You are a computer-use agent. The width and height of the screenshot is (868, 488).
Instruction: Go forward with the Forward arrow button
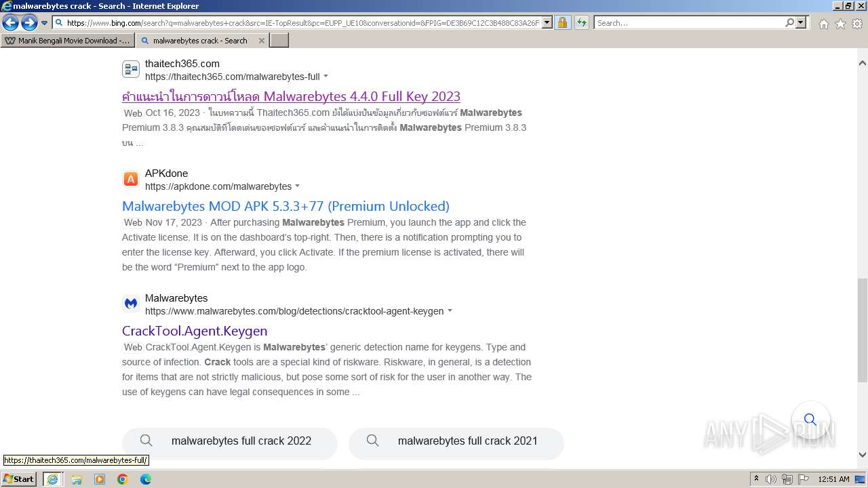(29, 23)
